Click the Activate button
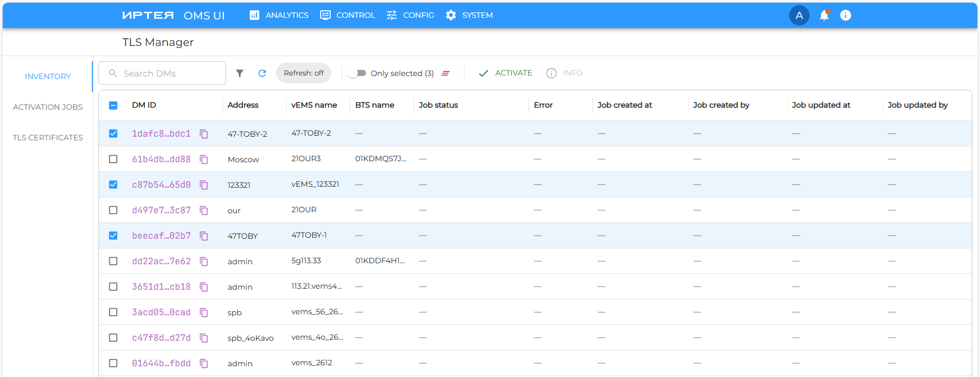Screen dimensions: 980x377 505,73
